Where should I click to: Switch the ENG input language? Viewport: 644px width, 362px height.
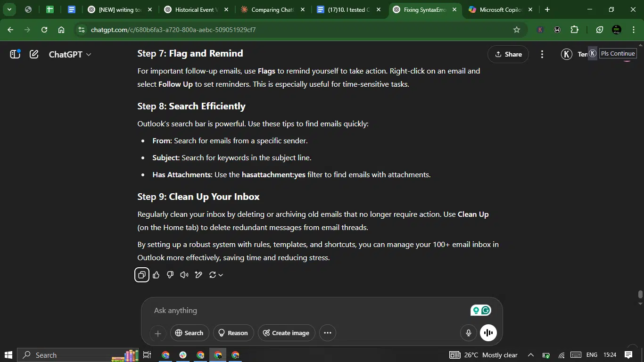(592, 355)
